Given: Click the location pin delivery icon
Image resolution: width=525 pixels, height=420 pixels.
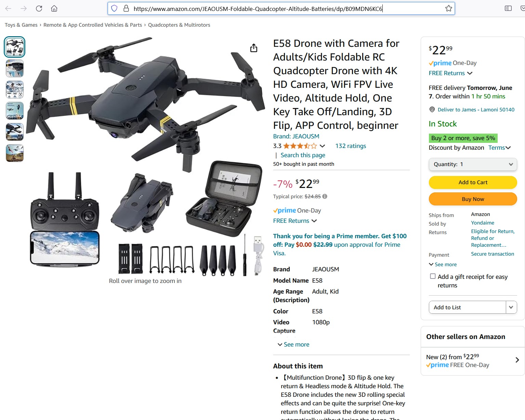Looking at the screenshot, I should (x=432, y=110).
